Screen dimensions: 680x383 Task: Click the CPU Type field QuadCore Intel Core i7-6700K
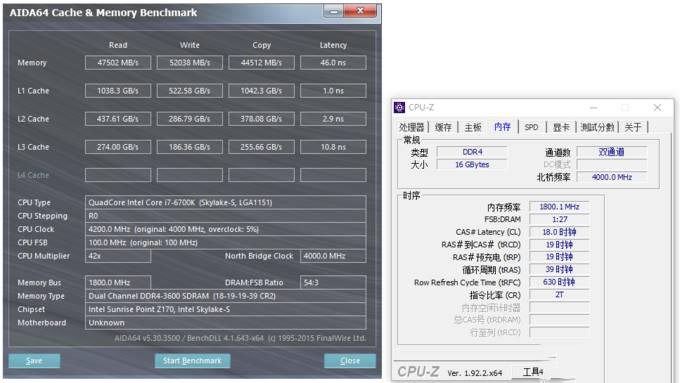(x=226, y=203)
